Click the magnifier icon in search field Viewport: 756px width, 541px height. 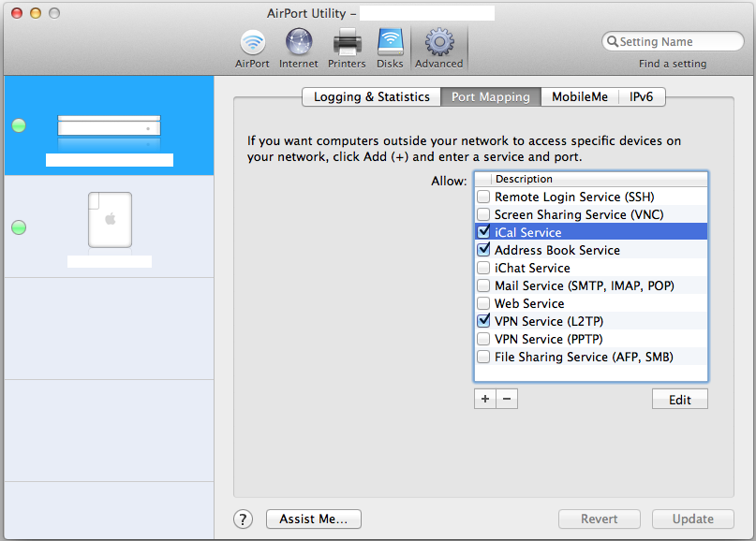point(613,41)
